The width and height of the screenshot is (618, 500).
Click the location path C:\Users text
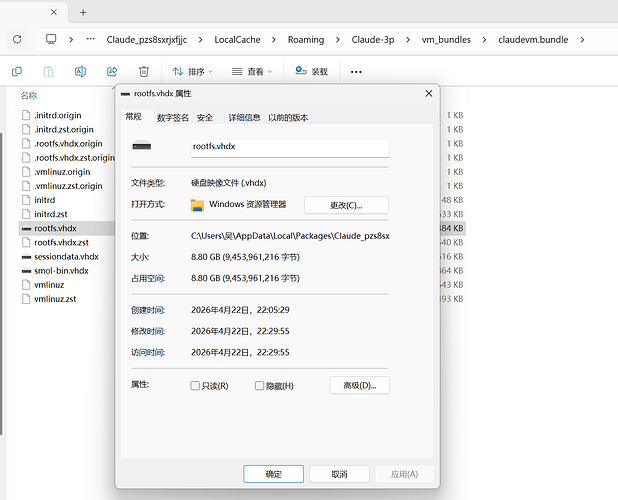click(290, 236)
